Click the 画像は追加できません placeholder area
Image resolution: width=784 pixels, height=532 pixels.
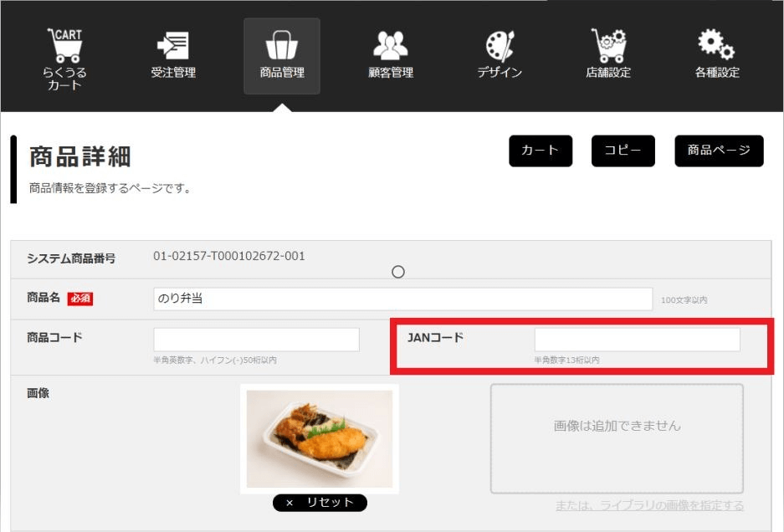[617, 438]
